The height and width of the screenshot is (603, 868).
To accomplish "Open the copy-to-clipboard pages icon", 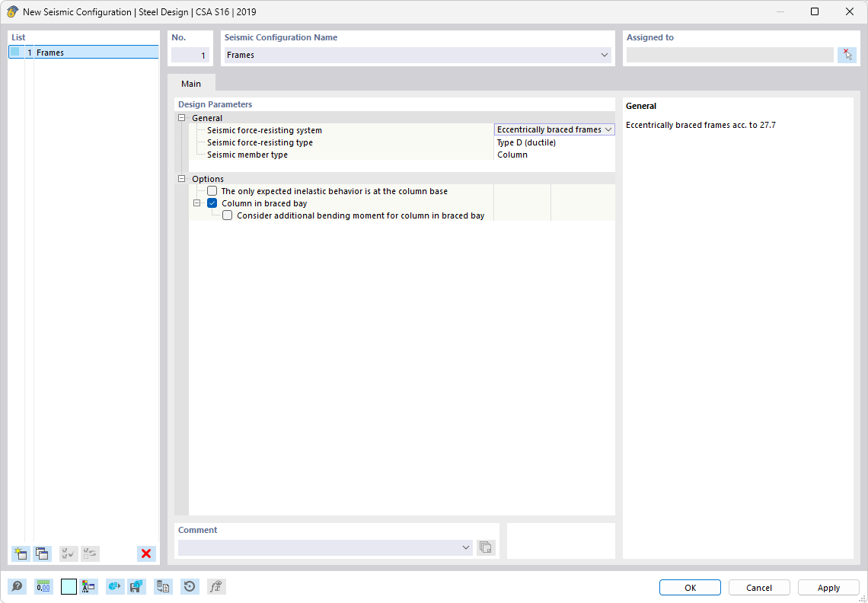I will (163, 586).
